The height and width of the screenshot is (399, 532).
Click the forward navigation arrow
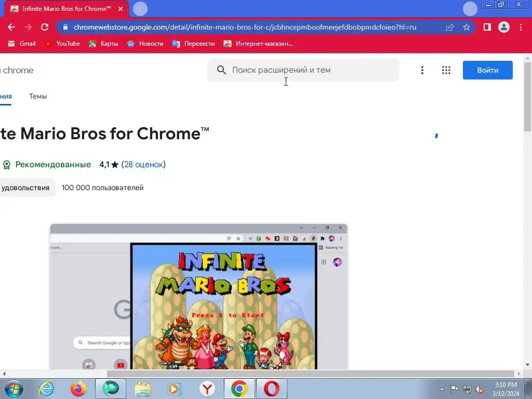(x=28, y=27)
